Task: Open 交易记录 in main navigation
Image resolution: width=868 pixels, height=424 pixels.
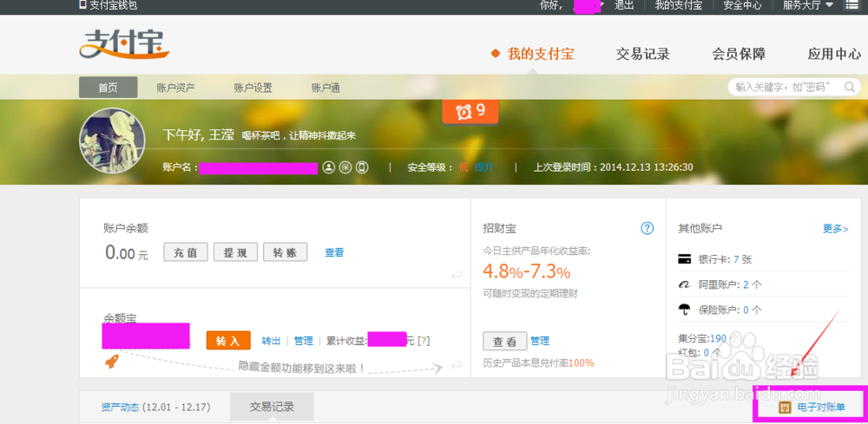Action: 643,54
